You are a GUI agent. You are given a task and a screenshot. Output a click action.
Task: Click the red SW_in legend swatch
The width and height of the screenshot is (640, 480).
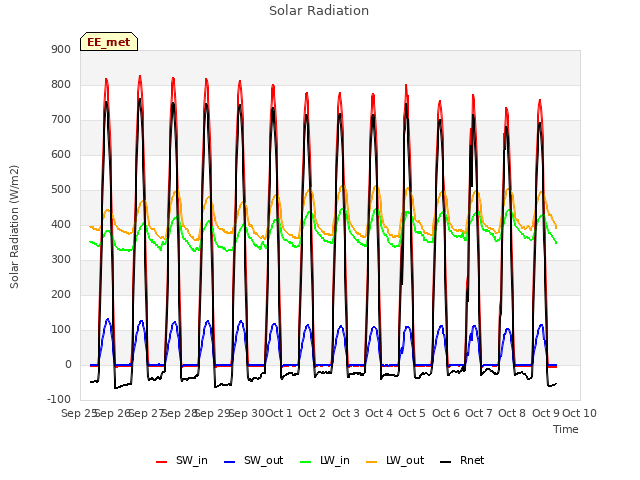pyautogui.click(x=162, y=462)
